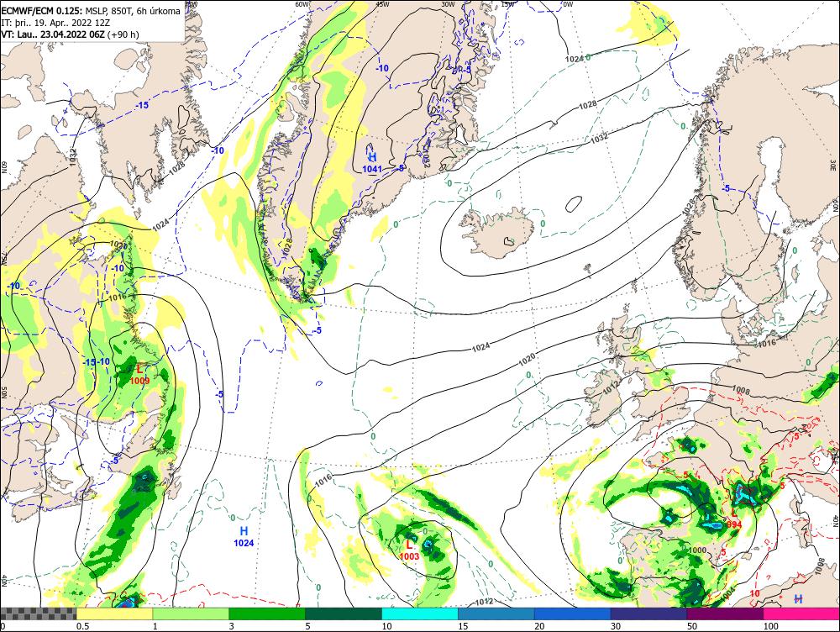Select the pink 100+ legend swatch
840x632 pixels.
[x=801, y=614]
